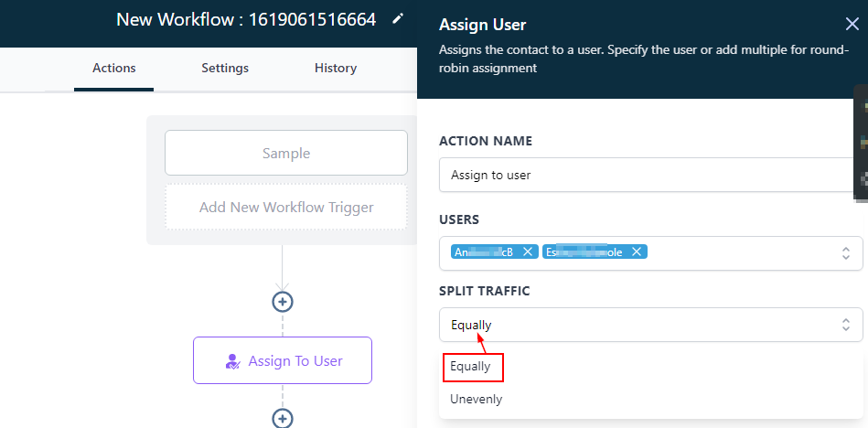Click the plus icon below Assign To User
Image resolution: width=868 pixels, height=428 pixels.
click(x=283, y=418)
